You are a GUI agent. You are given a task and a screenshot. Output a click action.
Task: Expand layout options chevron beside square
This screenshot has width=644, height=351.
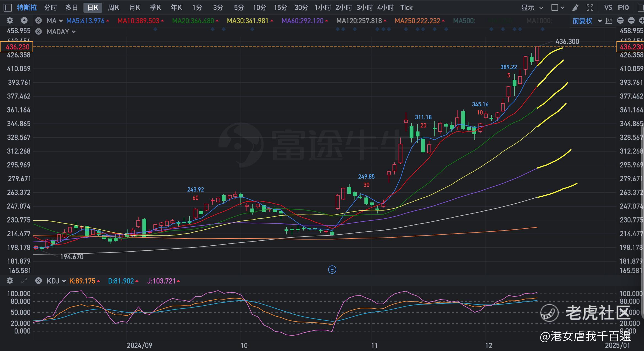point(562,8)
